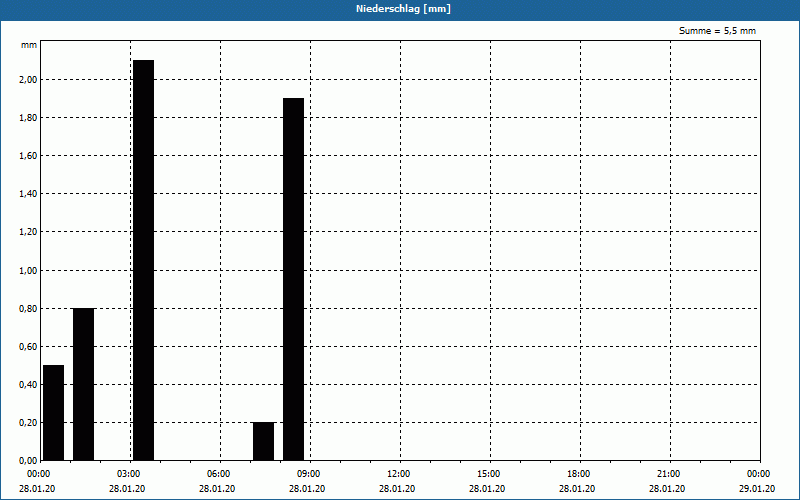Select the tallest bar, just after 03:00

point(143,260)
